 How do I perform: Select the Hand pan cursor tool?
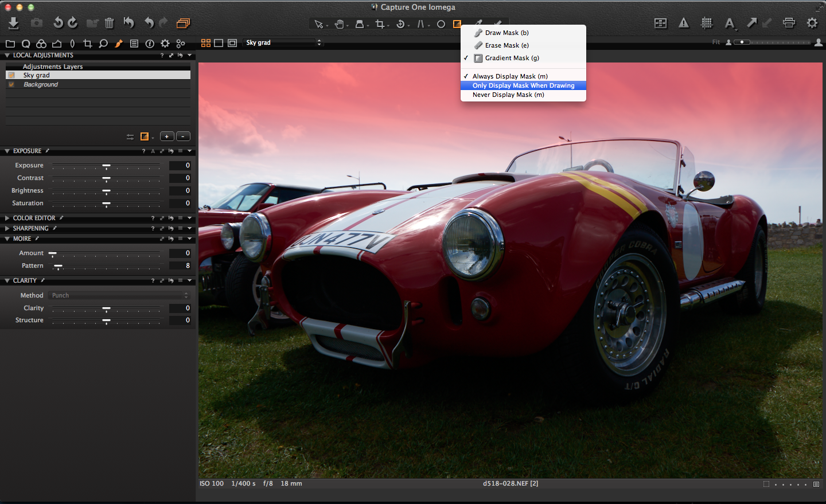340,24
